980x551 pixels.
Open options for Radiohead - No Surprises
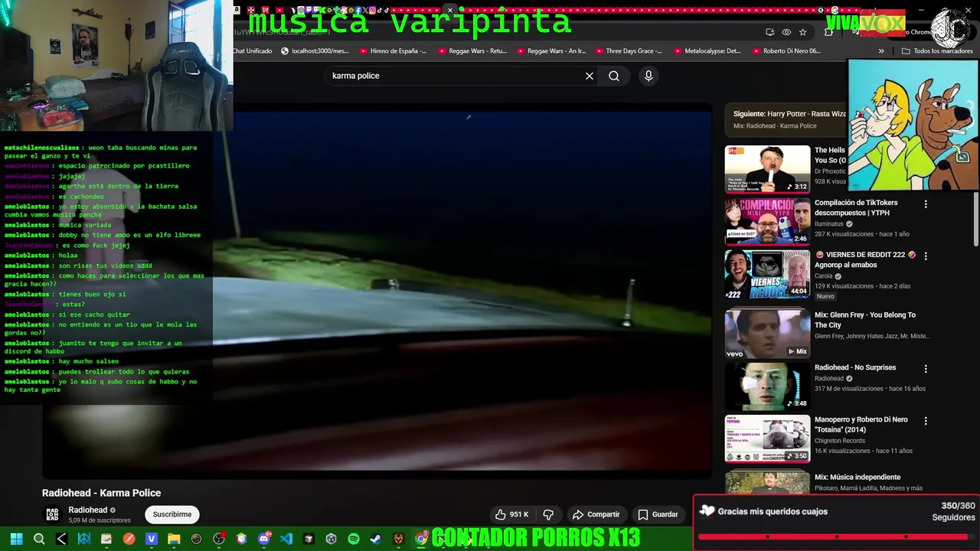pos(926,369)
